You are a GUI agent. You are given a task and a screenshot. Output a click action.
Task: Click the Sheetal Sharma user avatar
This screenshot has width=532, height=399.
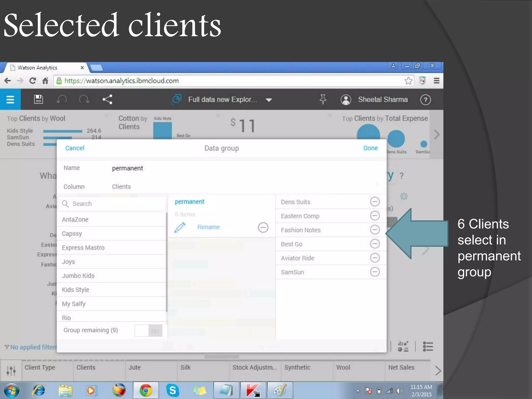point(346,100)
